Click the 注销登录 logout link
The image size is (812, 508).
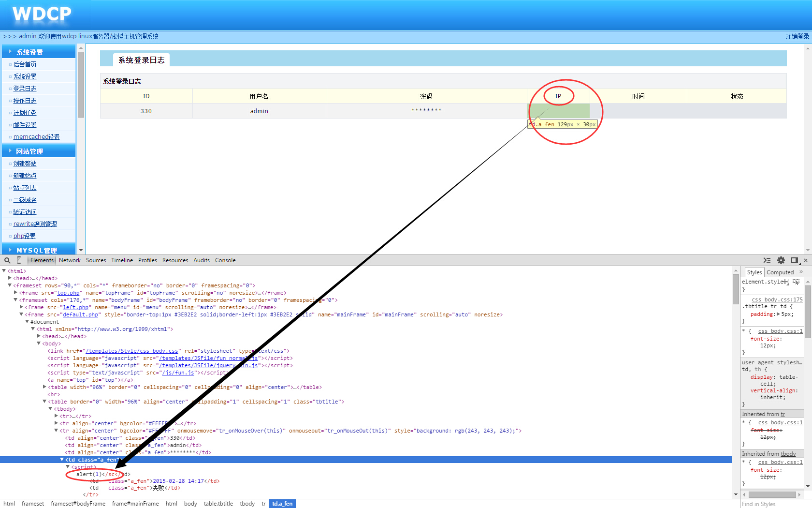(x=797, y=36)
